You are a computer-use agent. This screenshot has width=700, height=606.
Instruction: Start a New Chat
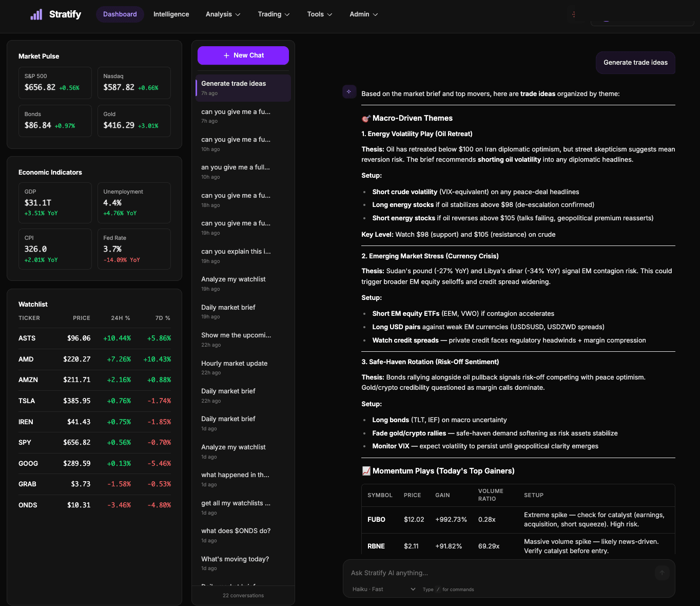click(x=243, y=55)
